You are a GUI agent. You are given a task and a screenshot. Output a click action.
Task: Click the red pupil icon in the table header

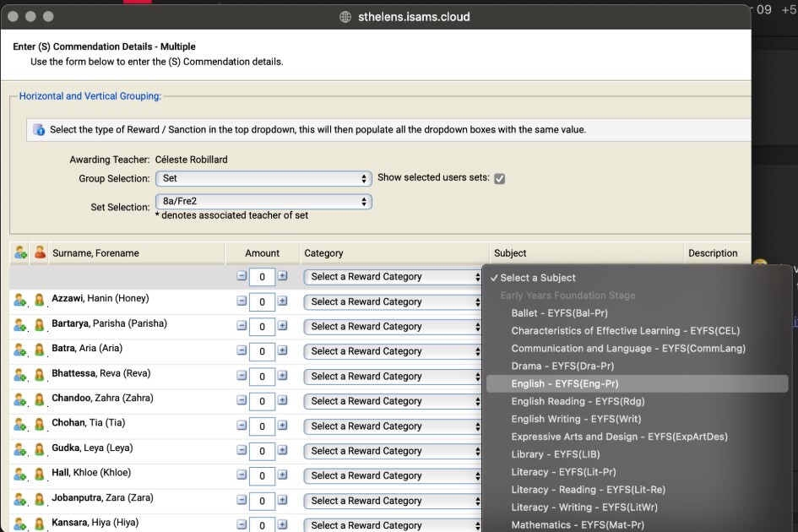[39, 252]
